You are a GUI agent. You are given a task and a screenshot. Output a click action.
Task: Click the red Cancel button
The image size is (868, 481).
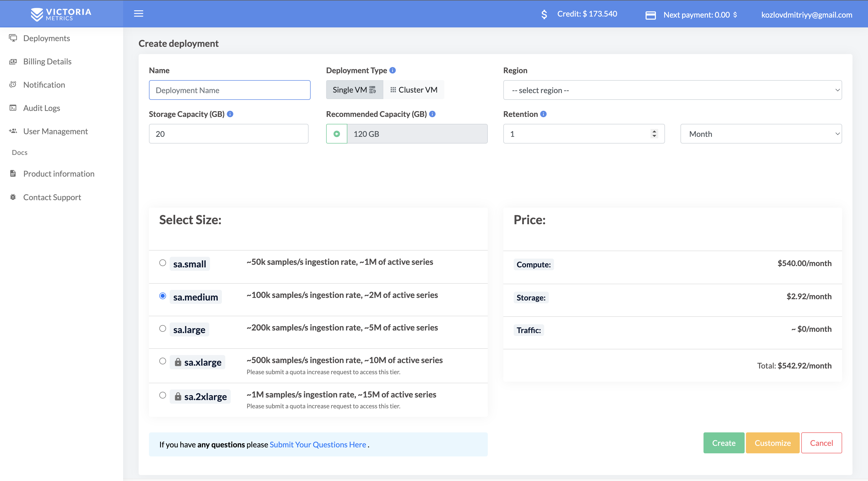tap(821, 443)
